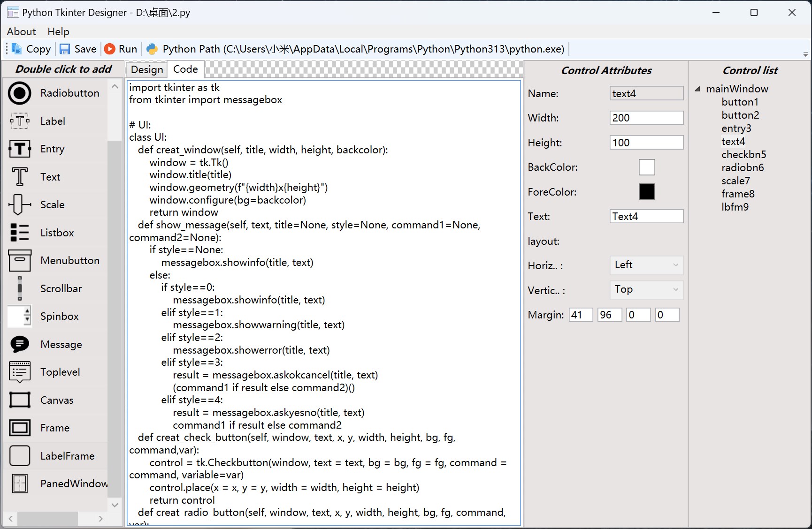Screen dimensions: 812x529
Task: Click the third Margin input field
Action: (639, 315)
